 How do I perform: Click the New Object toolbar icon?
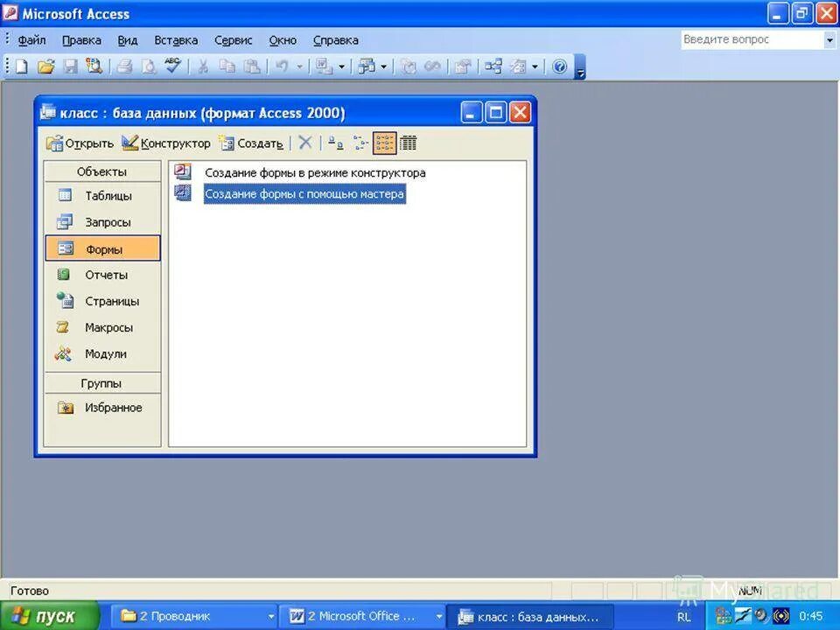518,66
